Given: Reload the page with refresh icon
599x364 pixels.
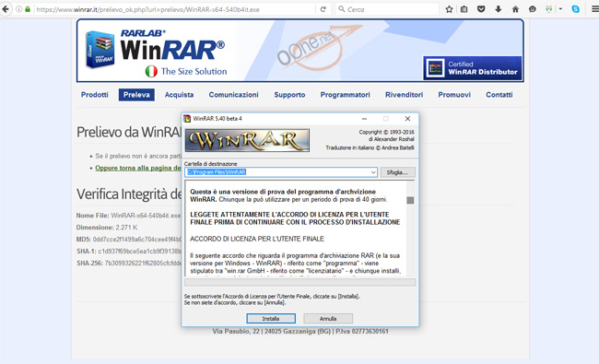Looking at the screenshot, I should coord(323,9).
